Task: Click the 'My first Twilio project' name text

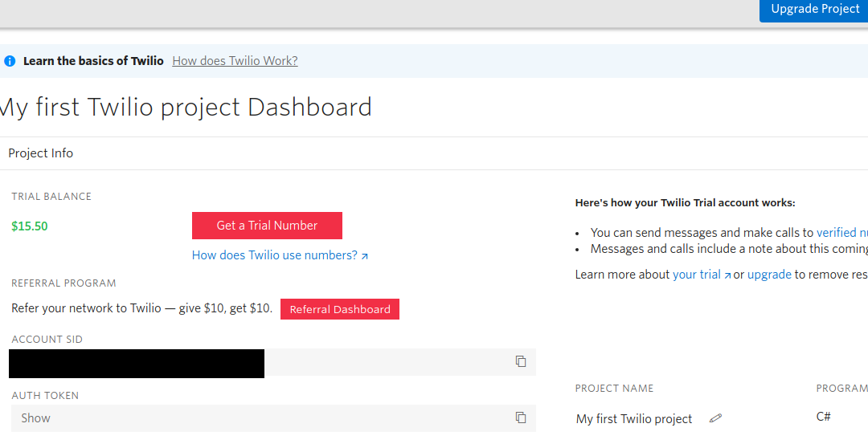Action: click(x=633, y=419)
